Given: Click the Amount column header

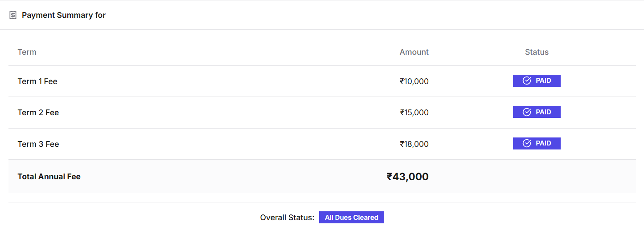Looking at the screenshot, I should [x=414, y=52].
